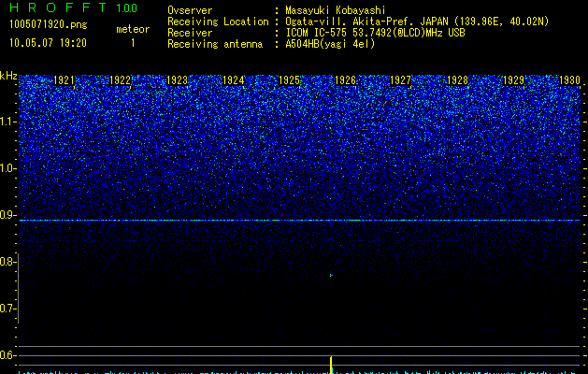Click the date stamp 10.05.07 19:20

coord(48,43)
